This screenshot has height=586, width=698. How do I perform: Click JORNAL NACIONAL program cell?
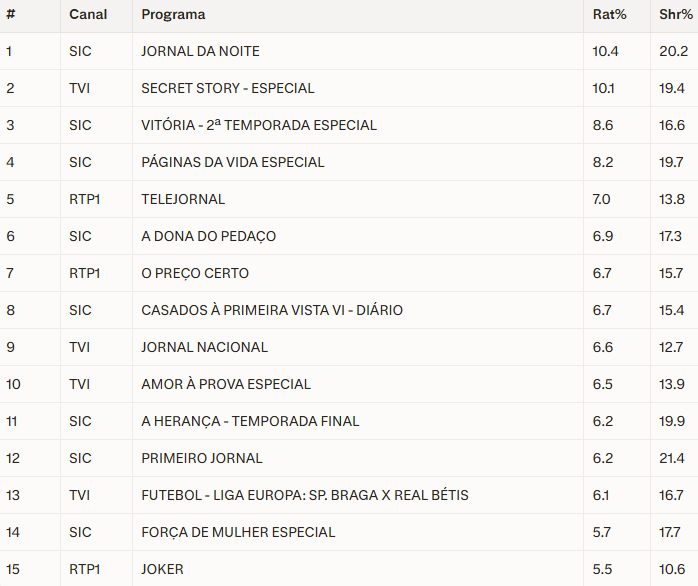204,347
